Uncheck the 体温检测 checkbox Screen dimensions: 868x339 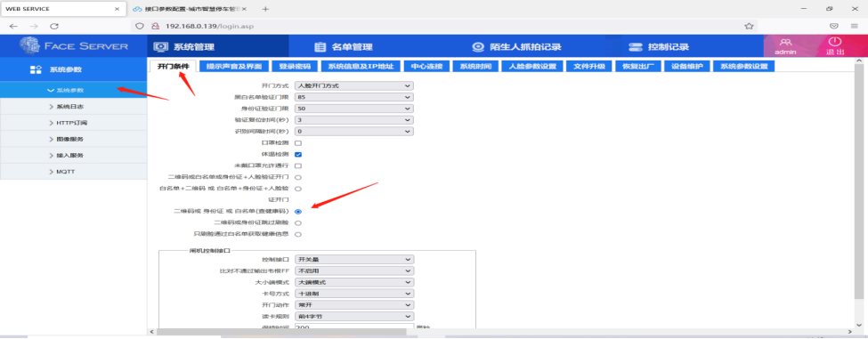pyautogui.click(x=298, y=154)
